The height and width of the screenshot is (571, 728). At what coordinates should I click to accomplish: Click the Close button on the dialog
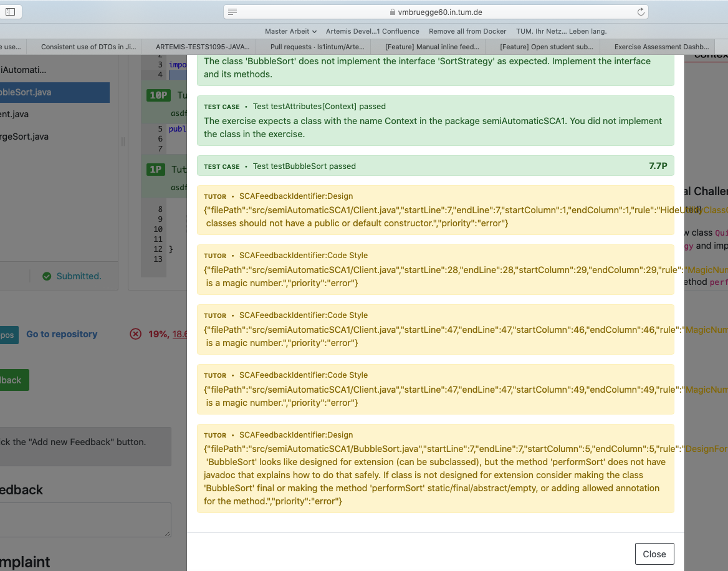pyautogui.click(x=654, y=554)
